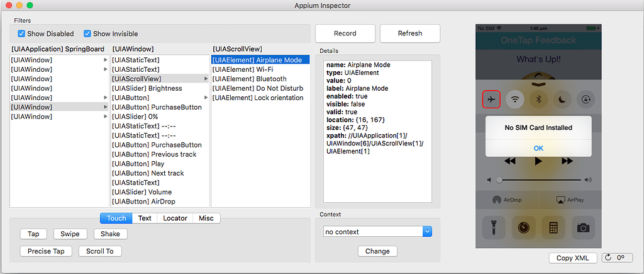Click the Refresh button
The width and height of the screenshot is (644, 274).
410,33
